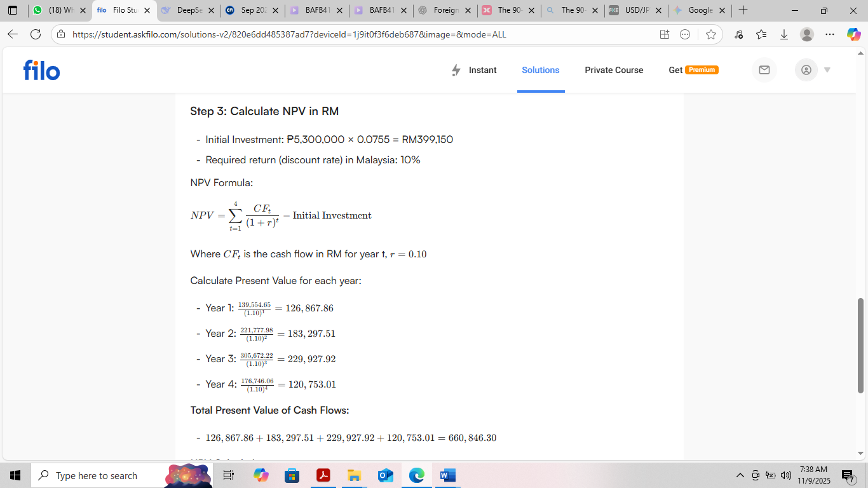This screenshot has width=868, height=488.
Task: Select Private Course in the Filo navigation
Action: click(614, 70)
